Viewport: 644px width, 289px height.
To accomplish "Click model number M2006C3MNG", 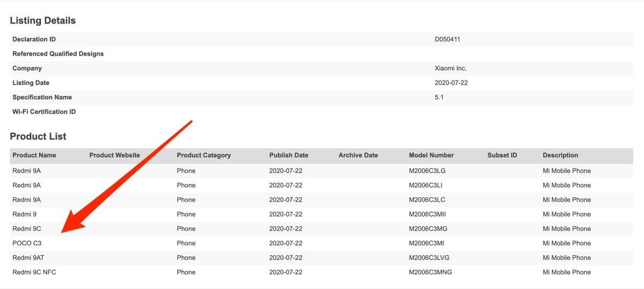I will coord(430,272).
